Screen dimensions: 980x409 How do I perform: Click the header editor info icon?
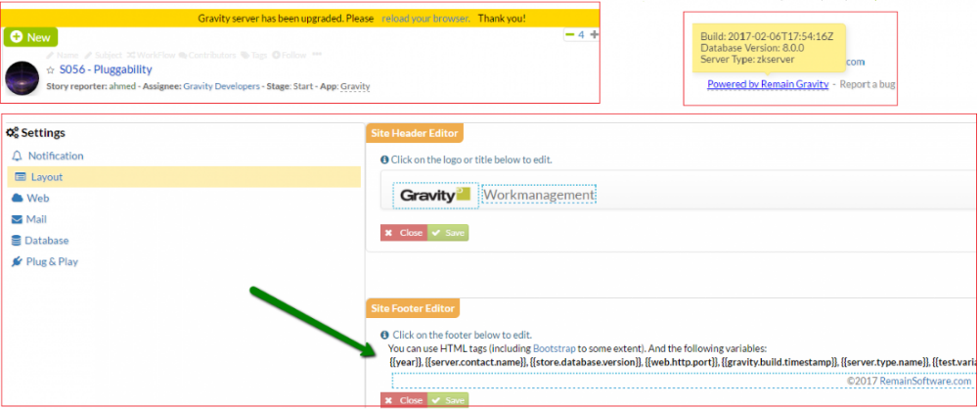click(385, 159)
